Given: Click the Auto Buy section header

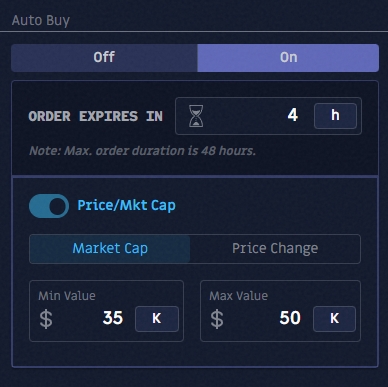Looking at the screenshot, I should (41, 21).
